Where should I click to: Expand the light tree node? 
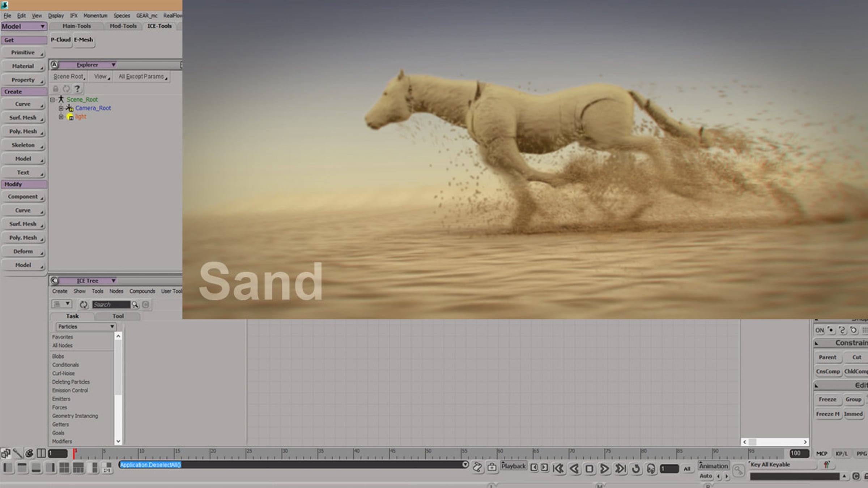click(61, 117)
